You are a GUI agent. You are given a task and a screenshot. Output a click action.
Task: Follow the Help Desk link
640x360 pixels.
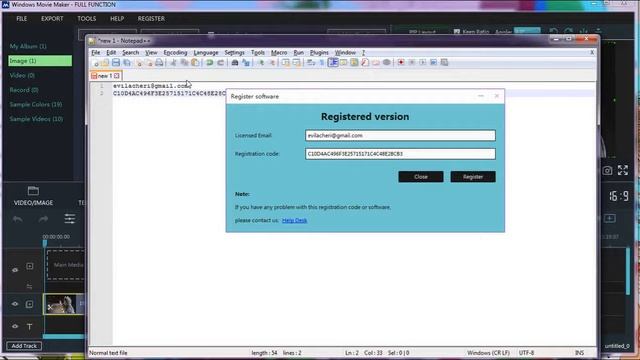pyautogui.click(x=294, y=220)
